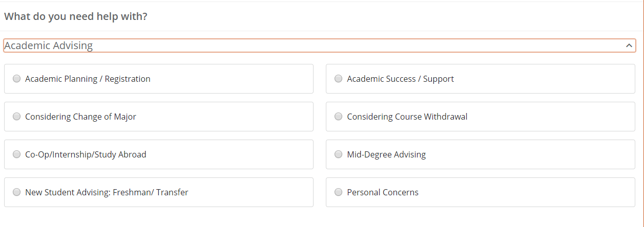Click the 'Considering Course Withdrawal' label text

pos(407,117)
